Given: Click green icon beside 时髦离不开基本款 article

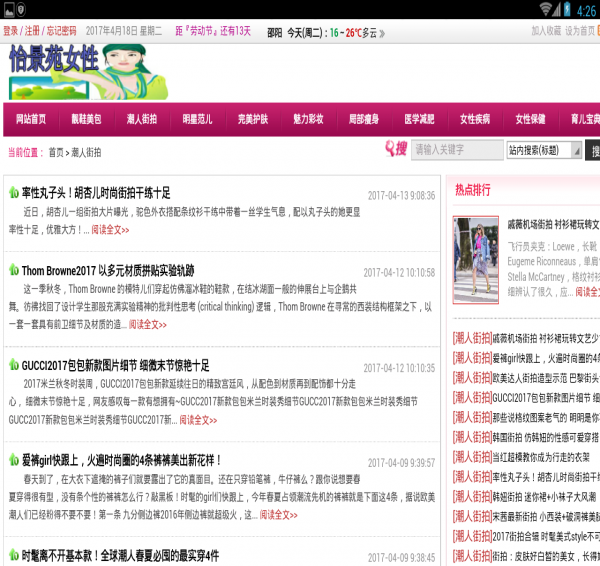Looking at the screenshot, I should pyautogui.click(x=14, y=555).
